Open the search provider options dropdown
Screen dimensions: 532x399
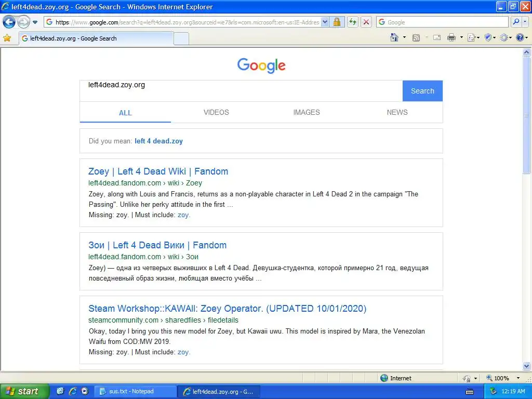pos(525,22)
